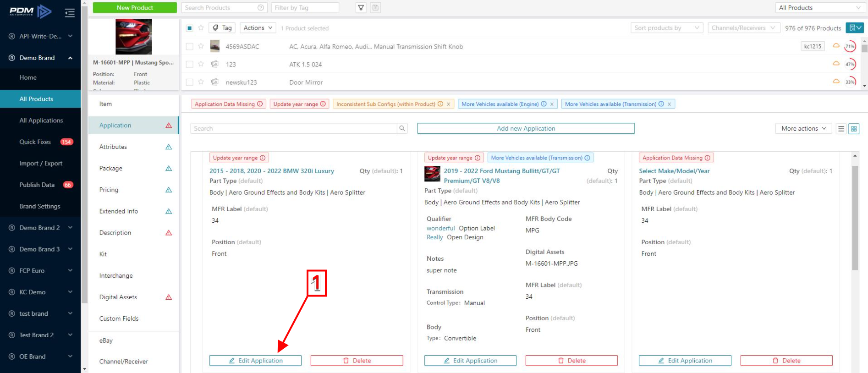
Task: Click the kc1215 tag label
Action: click(813, 46)
